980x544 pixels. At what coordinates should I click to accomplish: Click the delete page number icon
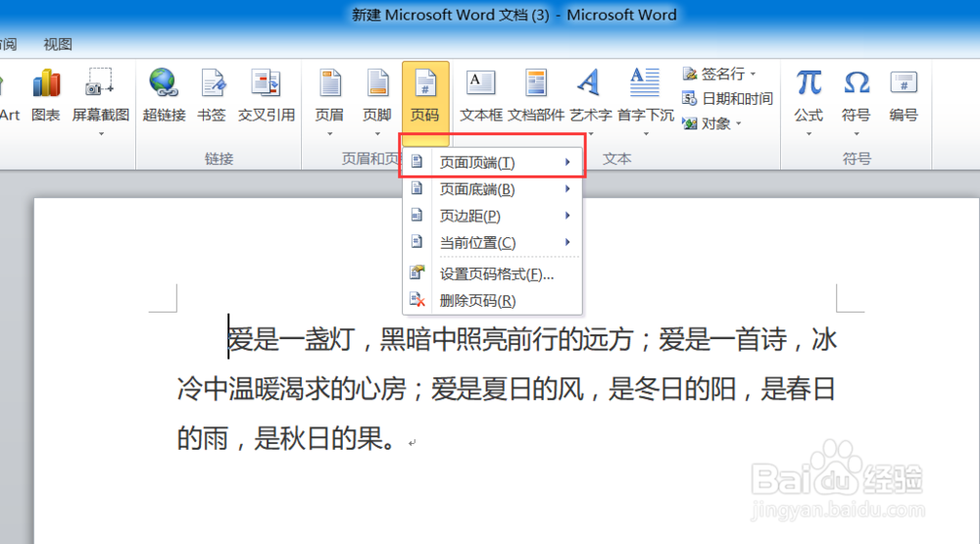[x=417, y=300]
